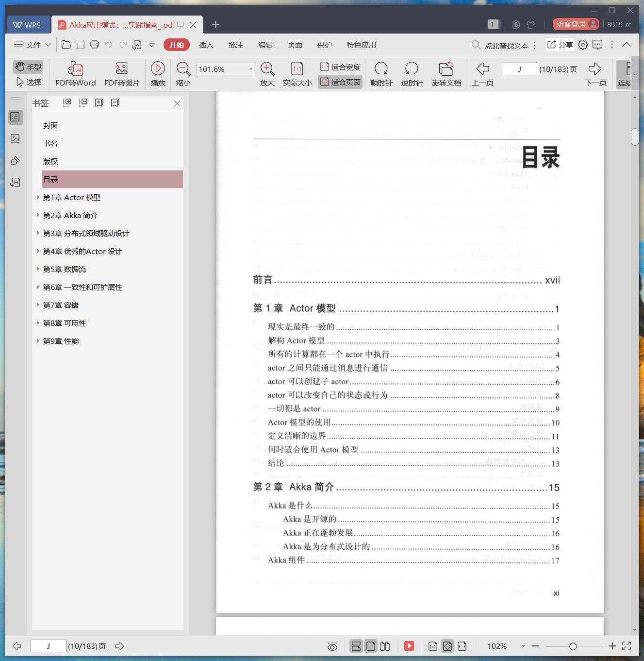Screen dimensions: 644x661
Task: Select the 开始 ribbon tab
Action: (x=177, y=45)
